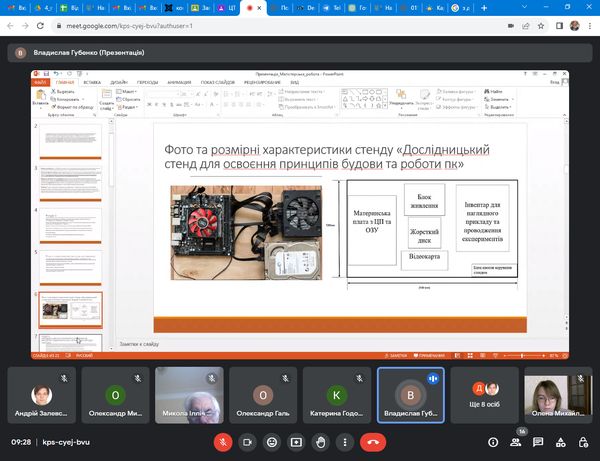Show the participants list

[513, 440]
